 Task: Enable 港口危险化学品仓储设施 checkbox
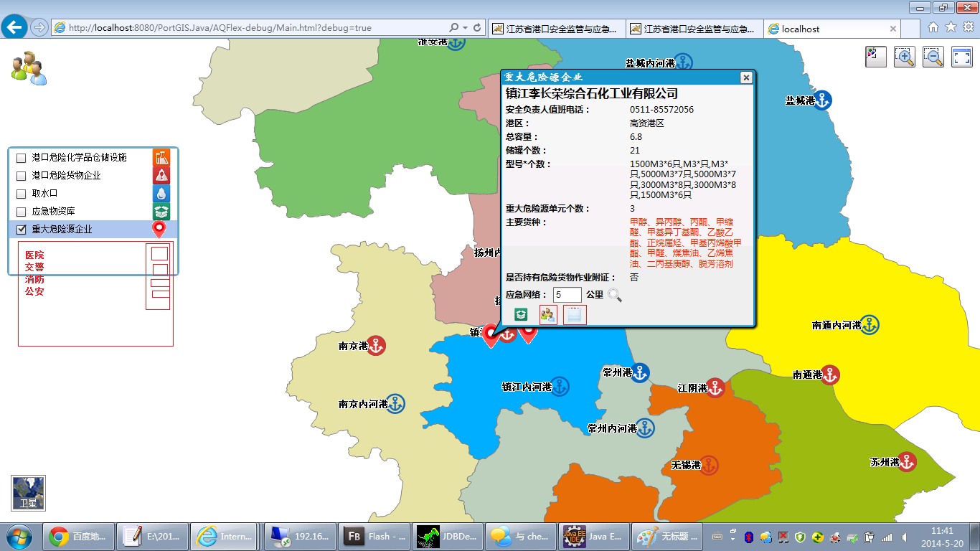click(22, 158)
